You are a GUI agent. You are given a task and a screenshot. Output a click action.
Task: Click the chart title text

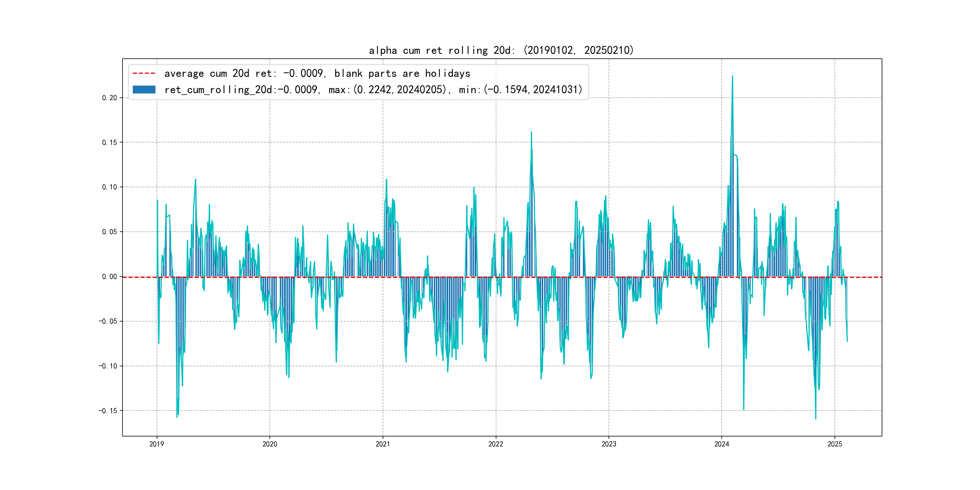(x=501, y=51)
